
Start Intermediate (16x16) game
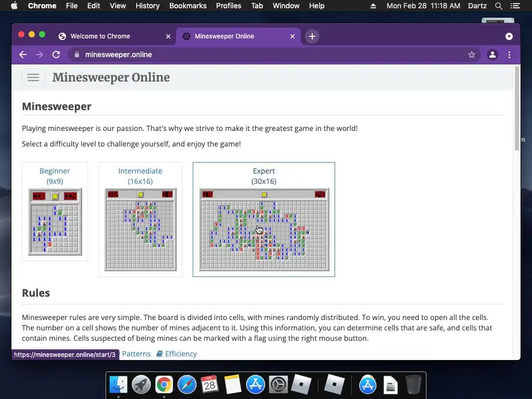(140, 176)
